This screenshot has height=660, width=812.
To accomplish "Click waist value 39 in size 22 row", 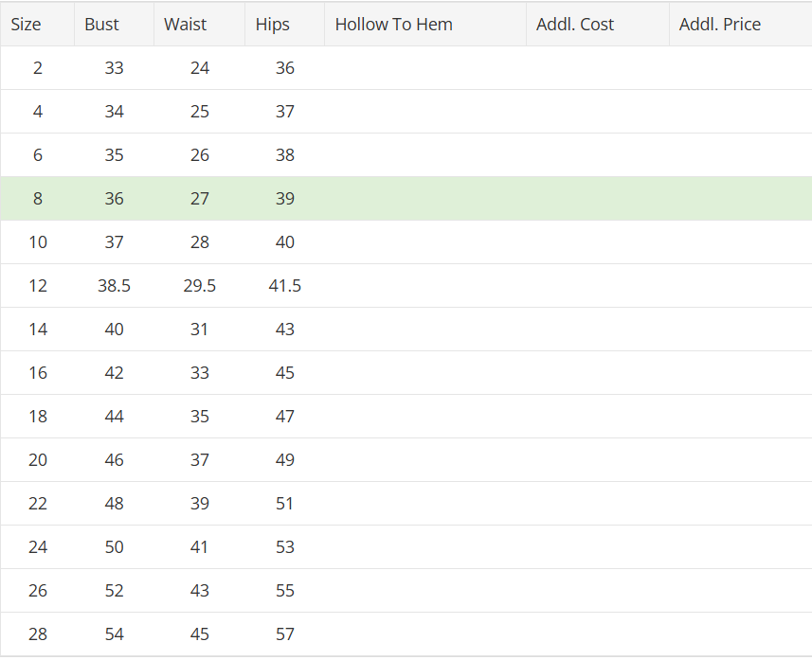I will 199,503.
